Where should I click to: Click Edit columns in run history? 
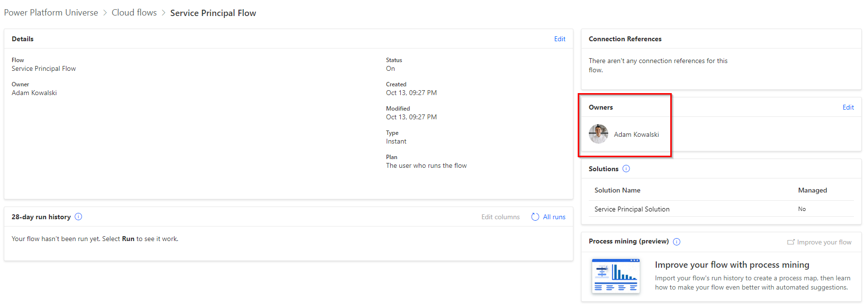coord(500,217)
